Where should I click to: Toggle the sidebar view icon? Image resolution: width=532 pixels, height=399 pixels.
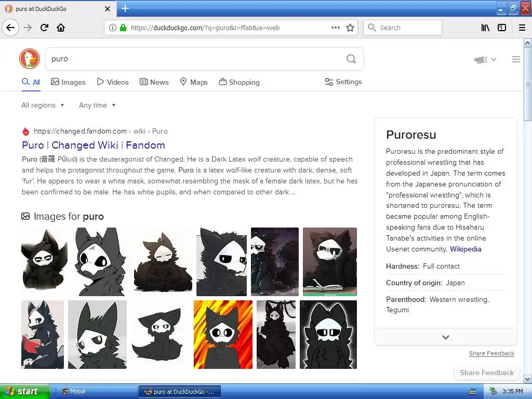point(502,28)
